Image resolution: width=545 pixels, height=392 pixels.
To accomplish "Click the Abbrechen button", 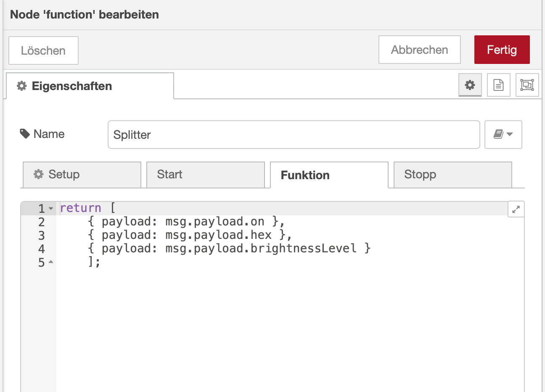I will pyautogui.click(x=419, y=50).
